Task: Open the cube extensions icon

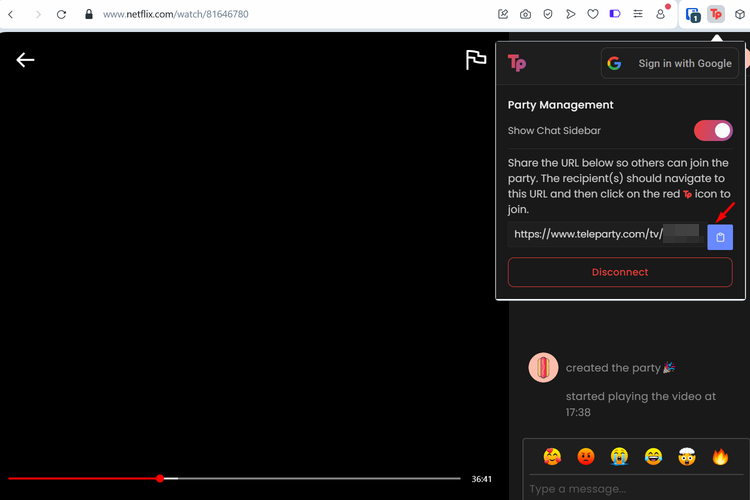Action: 739,14
